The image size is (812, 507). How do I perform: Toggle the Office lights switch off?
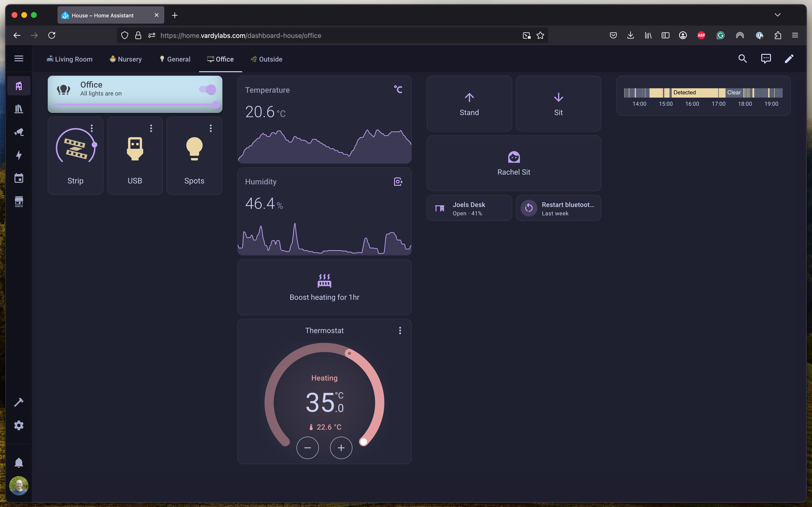click(x=208, y=89)
